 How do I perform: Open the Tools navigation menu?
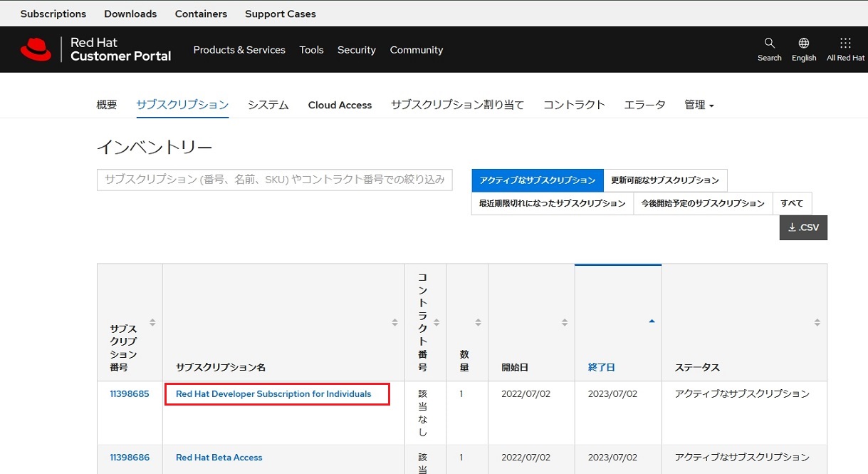pyautogui.click(x=311, y=50)
